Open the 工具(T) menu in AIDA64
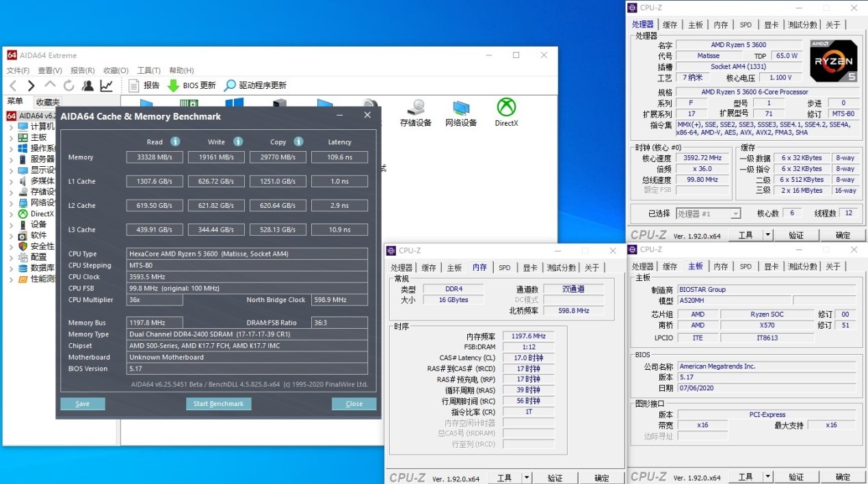868x484 pixels. point(148,70)
